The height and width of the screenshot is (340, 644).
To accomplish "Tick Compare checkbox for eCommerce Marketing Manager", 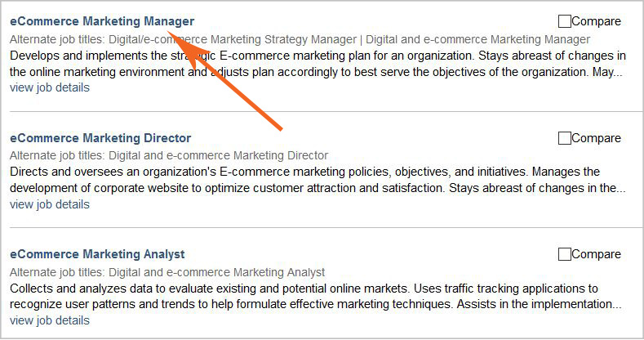I will pyautogui.click(x=565, y=21).
